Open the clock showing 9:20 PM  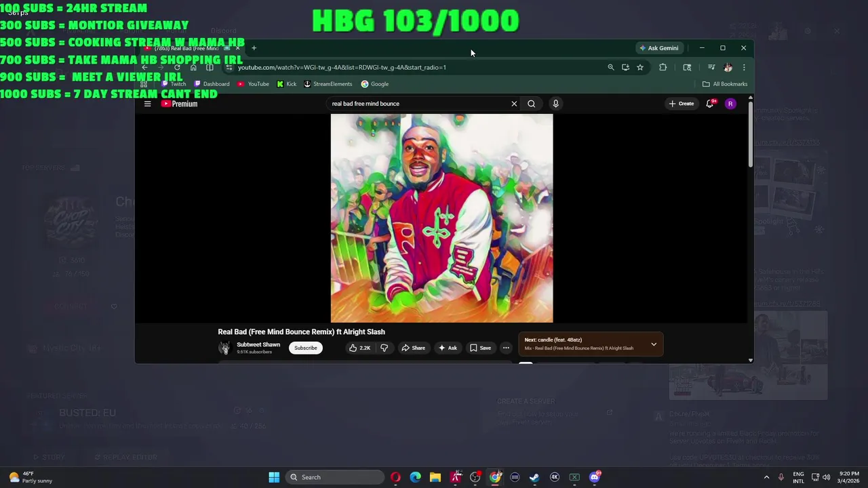point(849,477)
